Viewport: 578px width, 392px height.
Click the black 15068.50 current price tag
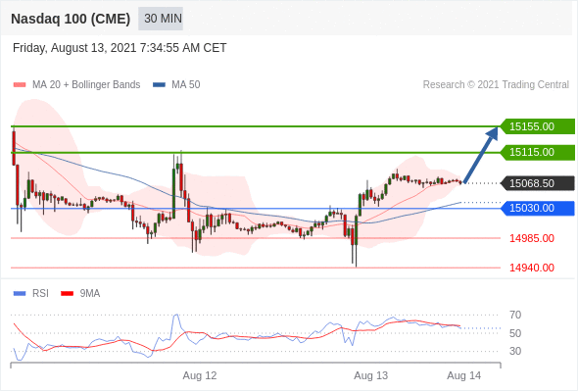pyautogui.click(x=537, y=183)
